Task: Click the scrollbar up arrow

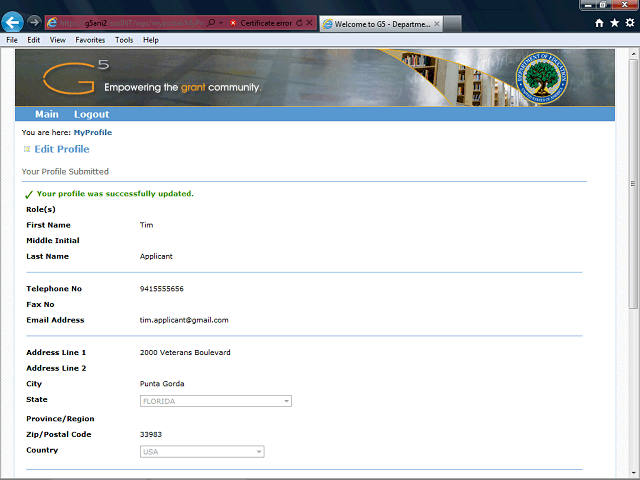Action: [x=633, y=53]
